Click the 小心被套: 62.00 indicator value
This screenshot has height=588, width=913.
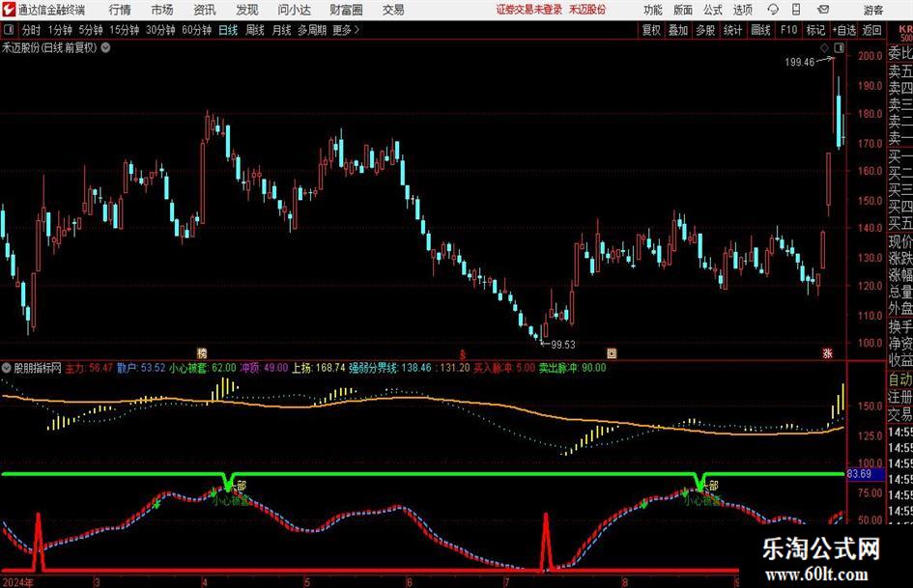point(203,368)
